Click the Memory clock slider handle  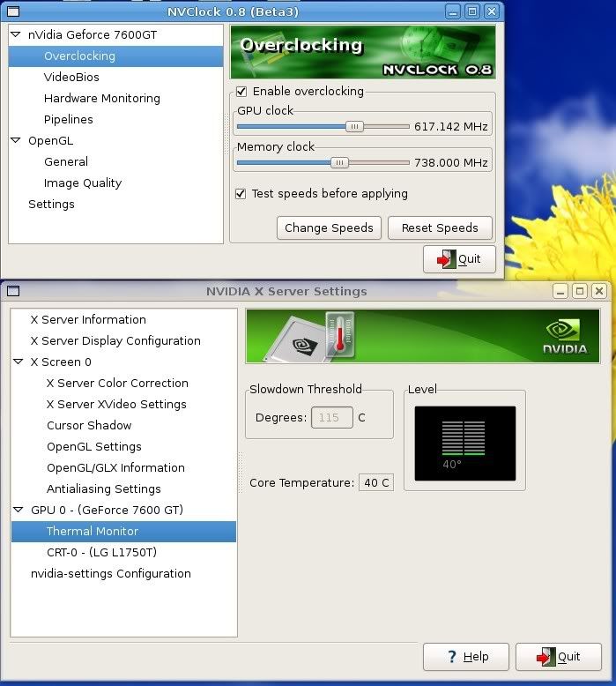tap(339, 163)
